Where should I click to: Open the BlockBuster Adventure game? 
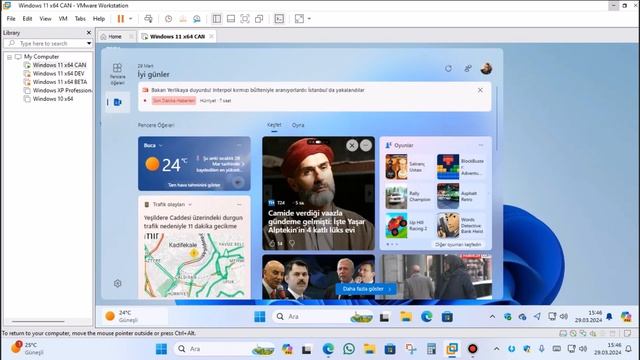(x=461, y=167)
